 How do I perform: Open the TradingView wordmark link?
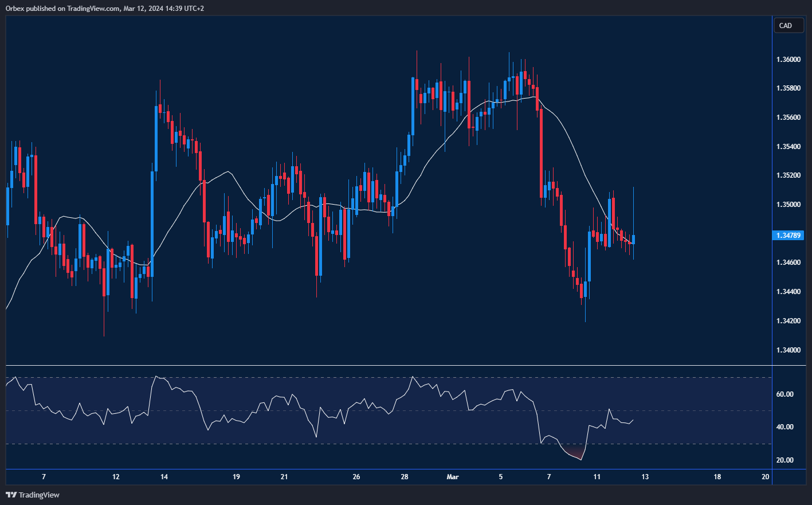click(39, 495)
